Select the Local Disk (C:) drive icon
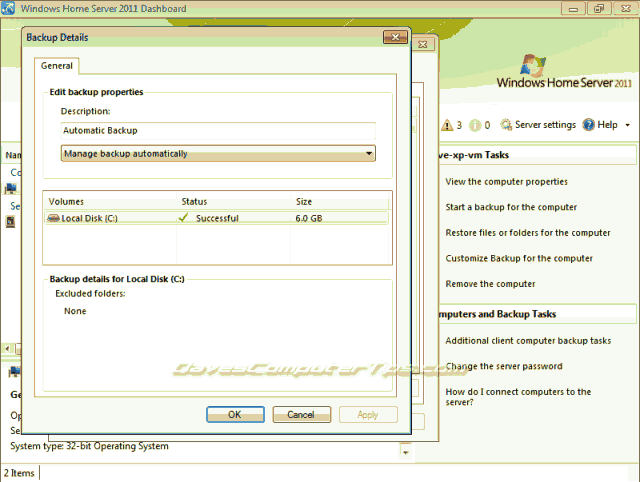 (x=53, y=218)
